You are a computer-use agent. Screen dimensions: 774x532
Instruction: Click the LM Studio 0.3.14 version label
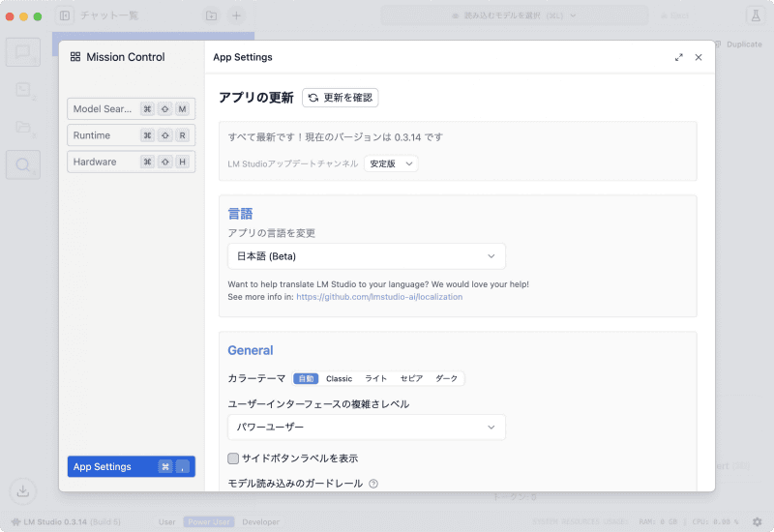tap(55, 521)
